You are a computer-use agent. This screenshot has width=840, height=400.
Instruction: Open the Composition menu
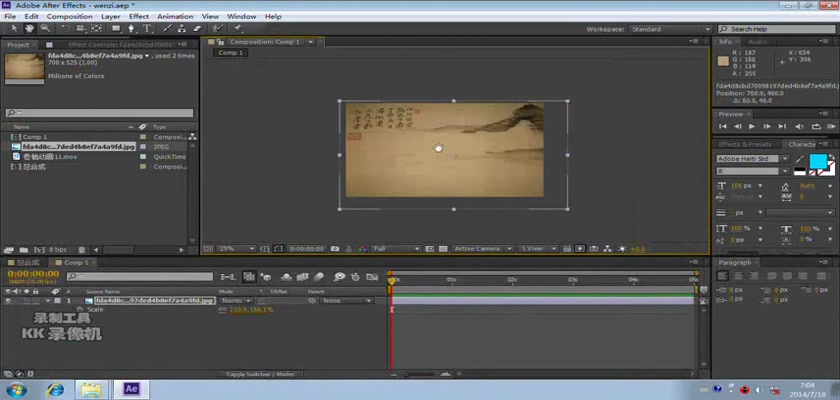(70, 17)
